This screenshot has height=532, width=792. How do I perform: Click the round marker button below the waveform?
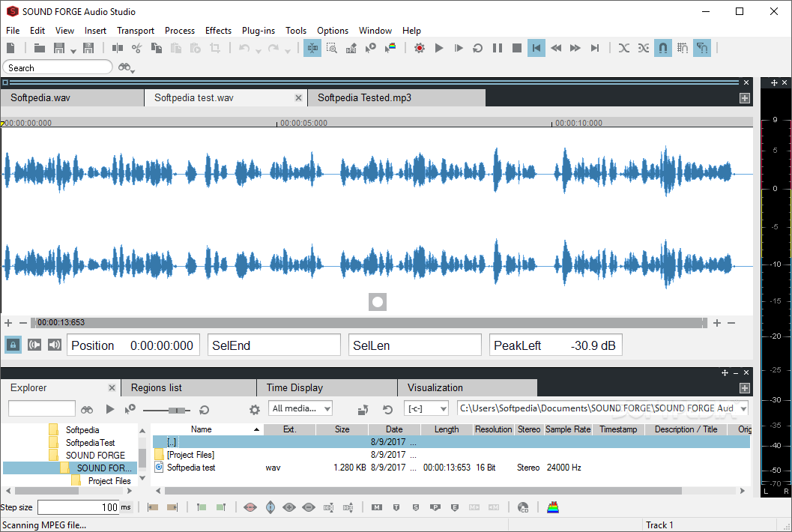378,302
